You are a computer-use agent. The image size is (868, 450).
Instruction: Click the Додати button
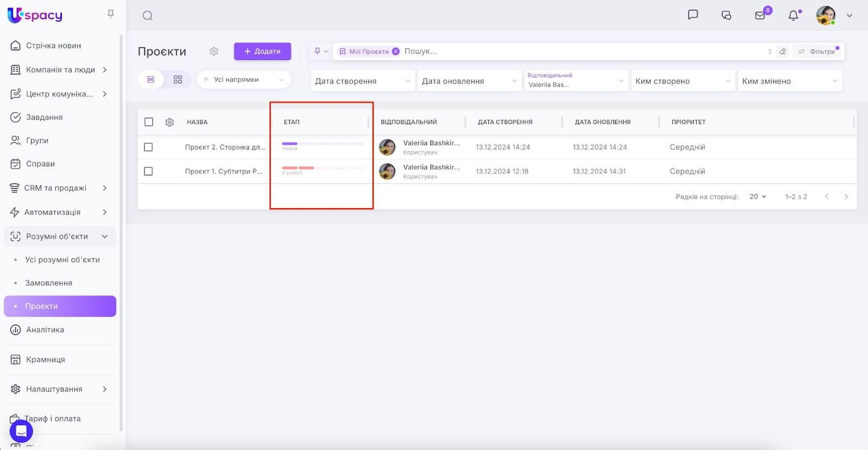pos(263,52)
